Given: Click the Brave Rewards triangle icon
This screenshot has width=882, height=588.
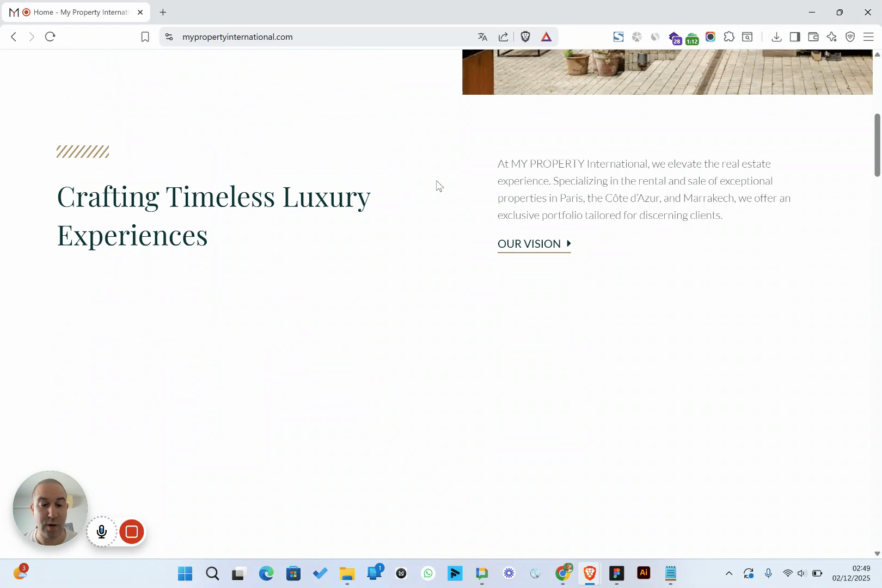Looking at the screenshot, I should (x=546, y=36).
